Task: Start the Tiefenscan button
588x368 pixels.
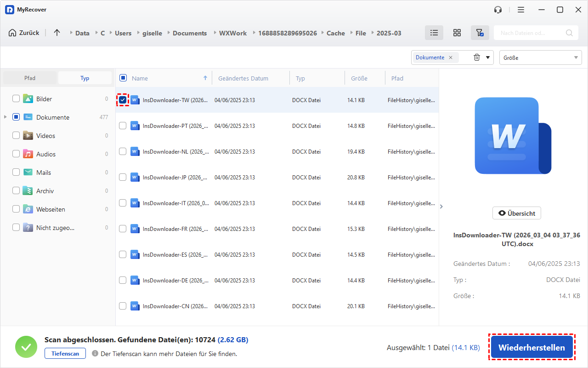Action: [65, 353]
